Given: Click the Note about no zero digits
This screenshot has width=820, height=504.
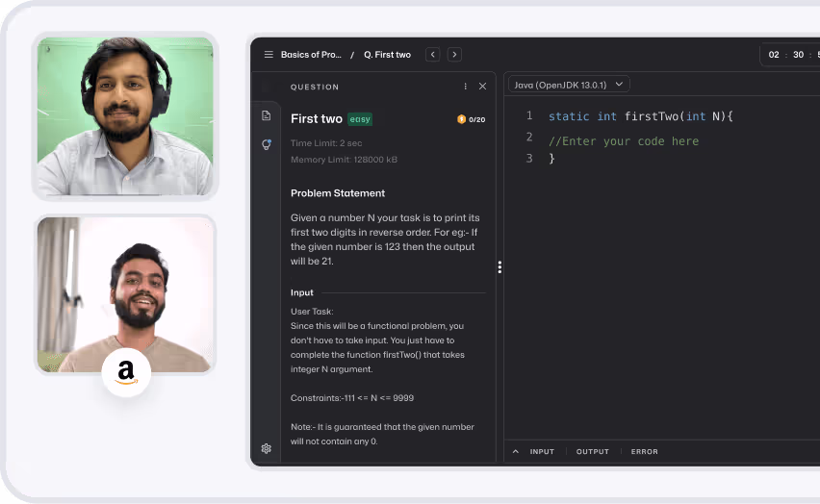Looking at the screenshot, I should pos(382,434).
